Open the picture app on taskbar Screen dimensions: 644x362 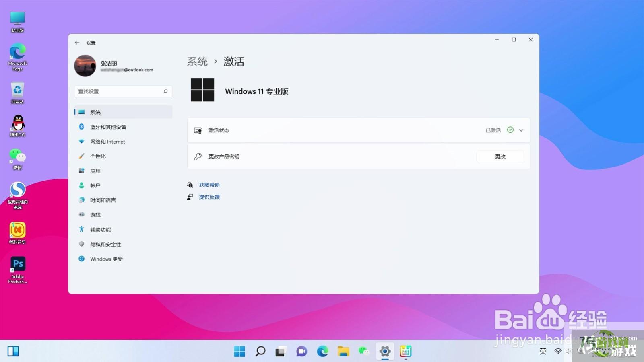click(x=406, y=351)
